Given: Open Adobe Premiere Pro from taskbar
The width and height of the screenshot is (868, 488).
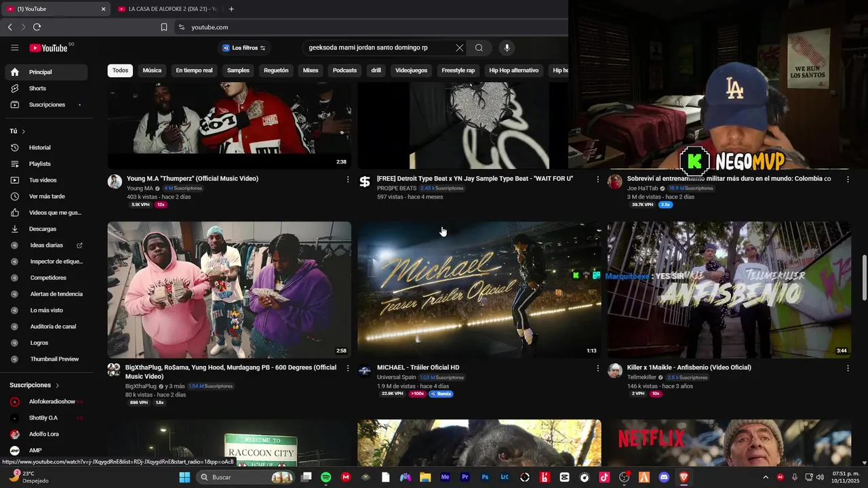Looking at the screenshot, I should coord(465,477).
